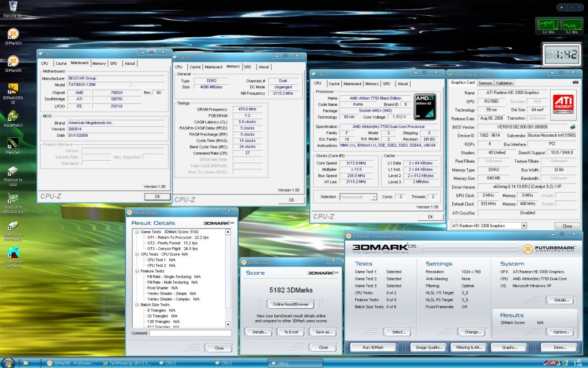Click the Run 3DMark button
The width and height of the screenshot is (588, 368).
373,348
